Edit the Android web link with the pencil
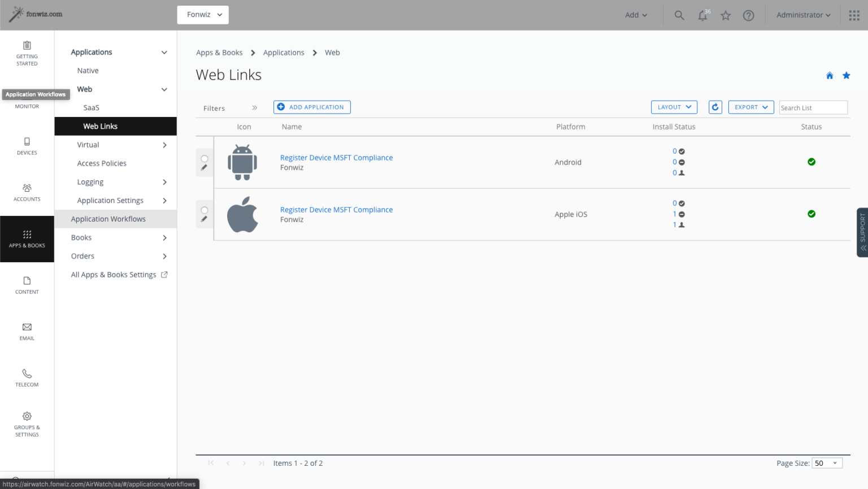The image size is (868, 489). pyautogui.click(x=204, y=167)
